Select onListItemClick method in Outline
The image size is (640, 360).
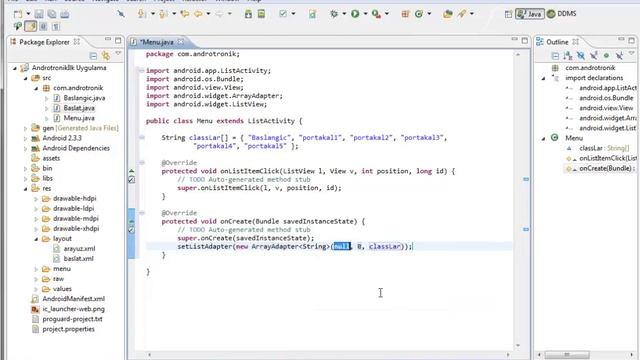tap(608, 158)
